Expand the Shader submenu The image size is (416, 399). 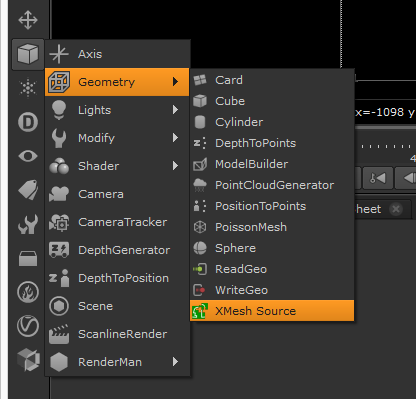point(117,166)
